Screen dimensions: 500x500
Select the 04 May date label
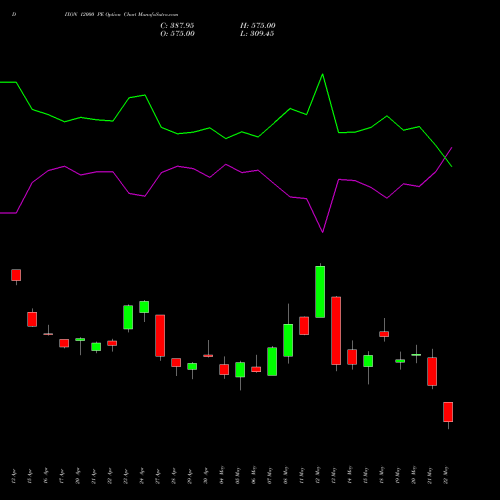tap(222, 475)
